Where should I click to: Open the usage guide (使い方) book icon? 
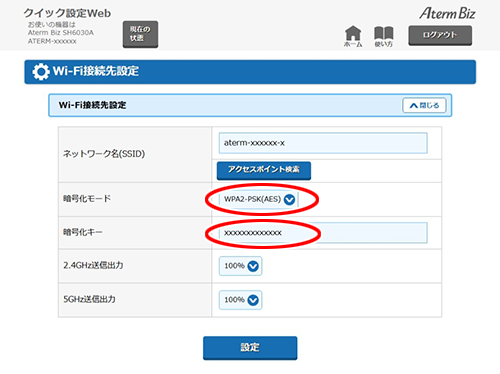(x=384, y=36)
